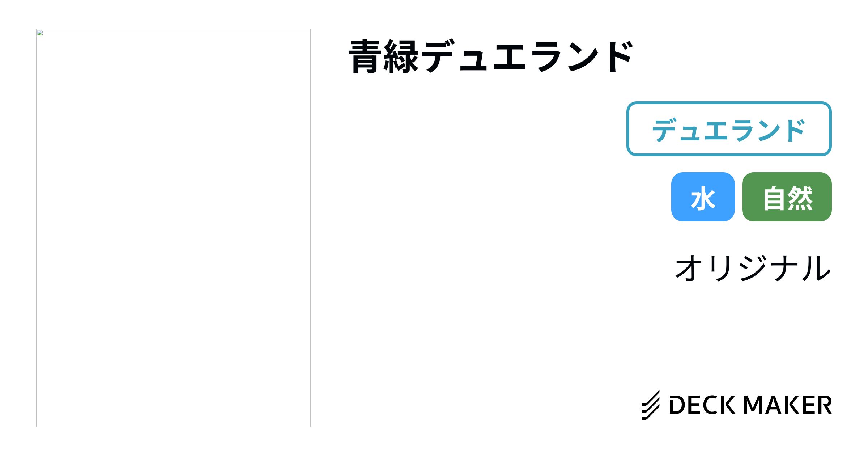Open the empty deck card thumbnail
This screenshot has height=456, width=868.
173,228
